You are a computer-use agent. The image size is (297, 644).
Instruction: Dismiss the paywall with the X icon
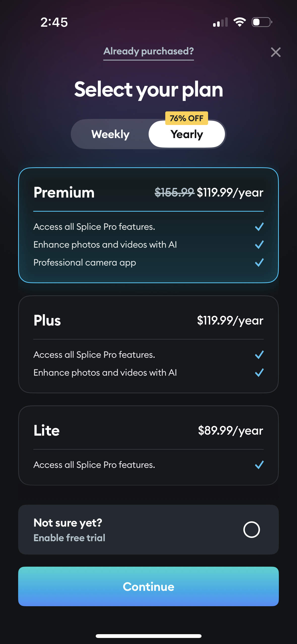point(276,52)
